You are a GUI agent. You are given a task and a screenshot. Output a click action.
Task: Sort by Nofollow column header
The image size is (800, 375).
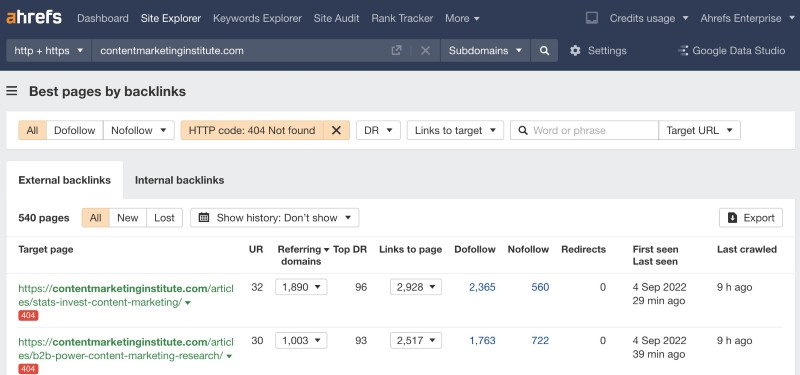(x=528, y=249)
